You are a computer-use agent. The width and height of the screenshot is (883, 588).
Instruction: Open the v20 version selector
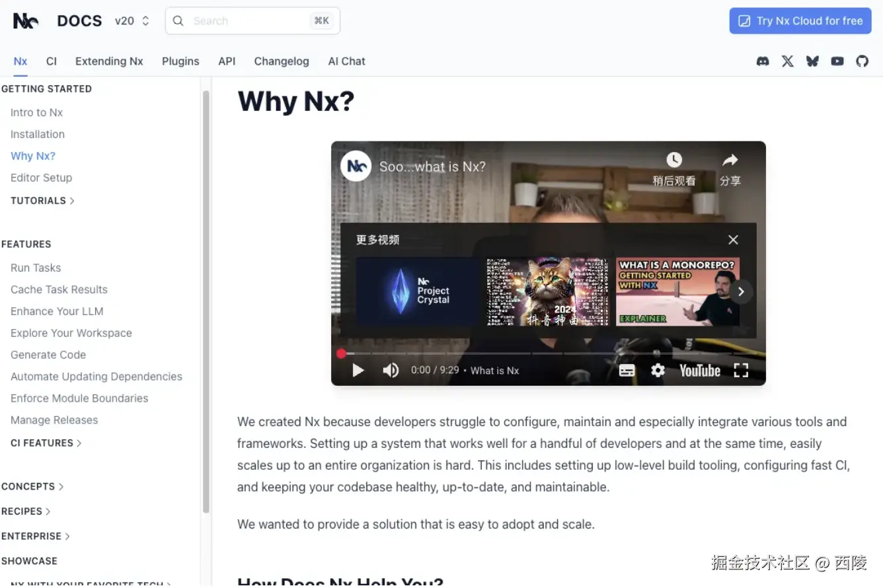[x=132, y=21]
